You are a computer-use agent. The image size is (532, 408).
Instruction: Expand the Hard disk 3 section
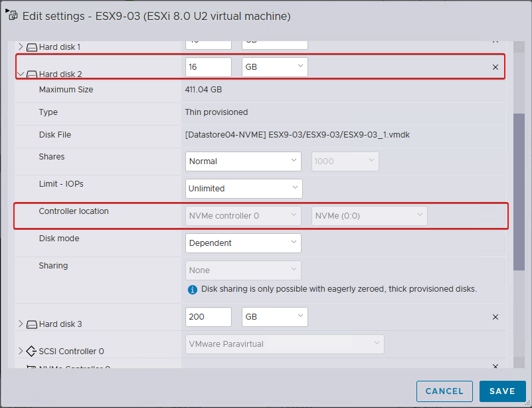pos(20,324)
